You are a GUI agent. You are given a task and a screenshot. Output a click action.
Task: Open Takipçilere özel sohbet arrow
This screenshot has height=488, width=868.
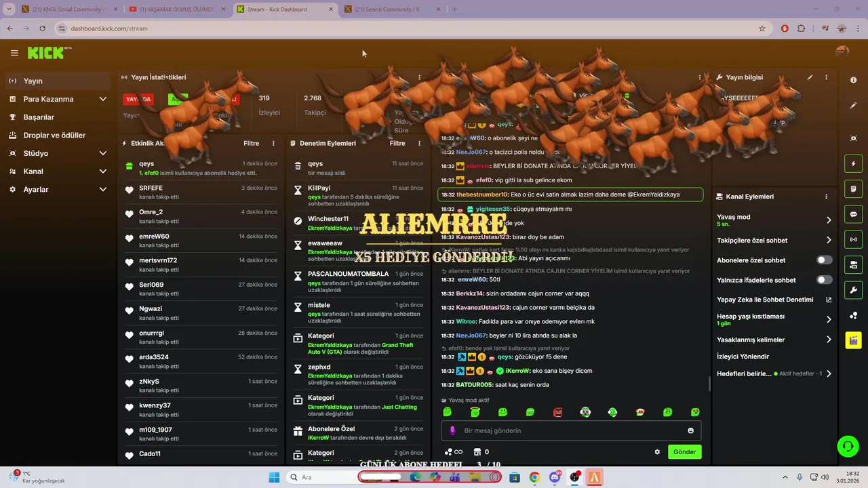click(x=829, y=240)
